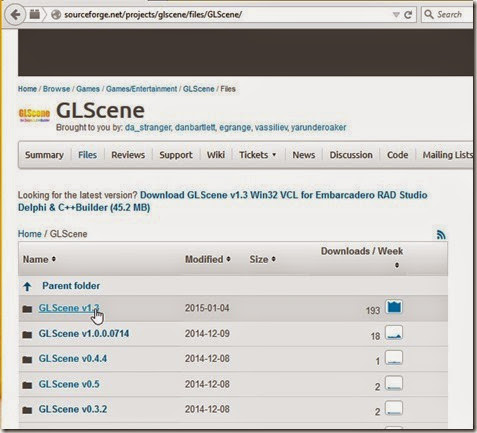Open stats chart for GLScene v1.0.0.0714
This screenshot has height=433, width=477.
pos(394,333)
